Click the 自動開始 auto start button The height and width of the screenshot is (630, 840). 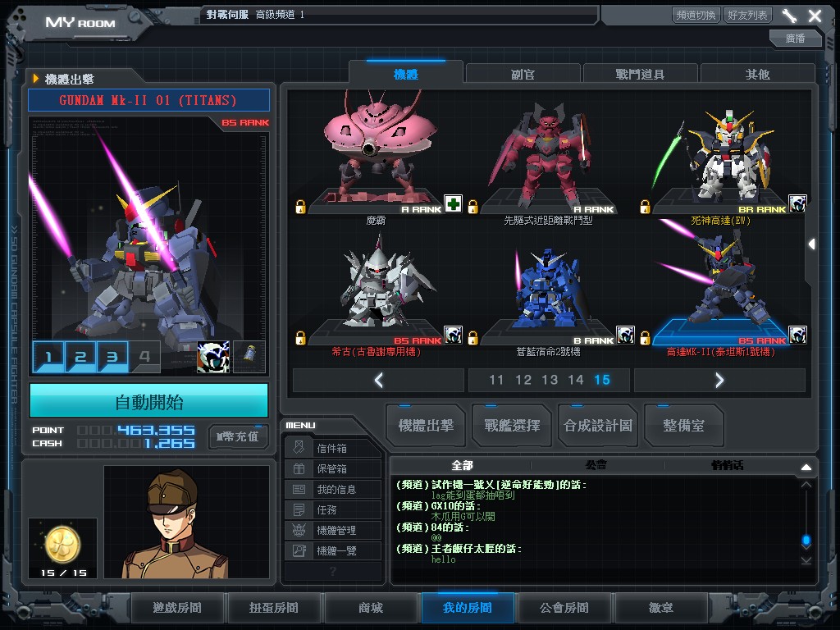[149, 402]
